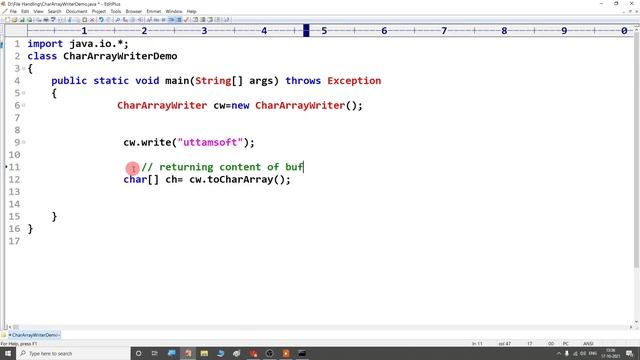Show hidden system tray icons chevron
This screenshot has height=360, width=640.
(558, 353)
